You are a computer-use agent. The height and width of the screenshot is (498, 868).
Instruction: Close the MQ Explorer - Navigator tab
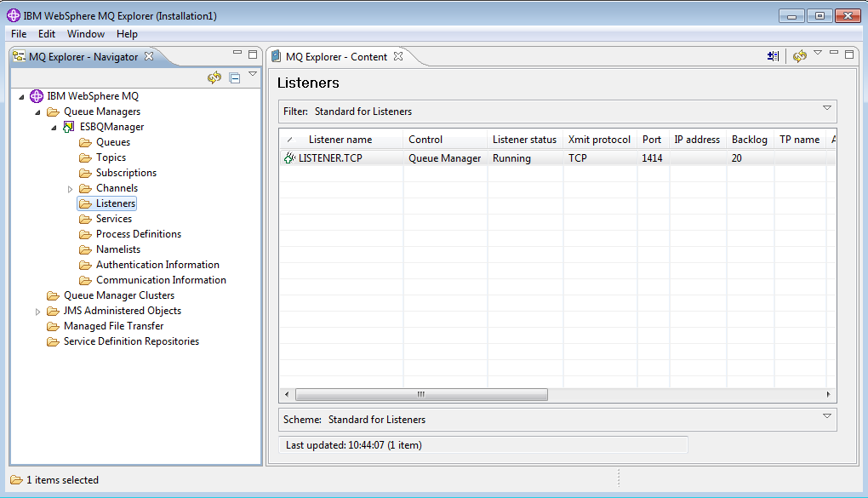[149, 56]
